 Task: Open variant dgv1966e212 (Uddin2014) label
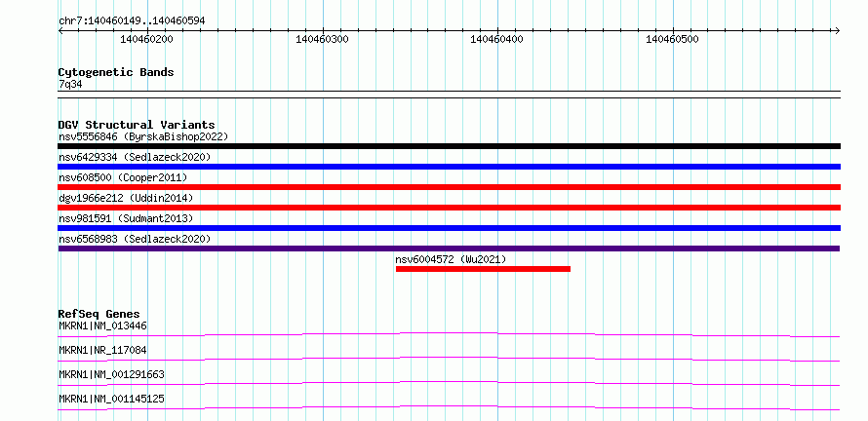126,198
